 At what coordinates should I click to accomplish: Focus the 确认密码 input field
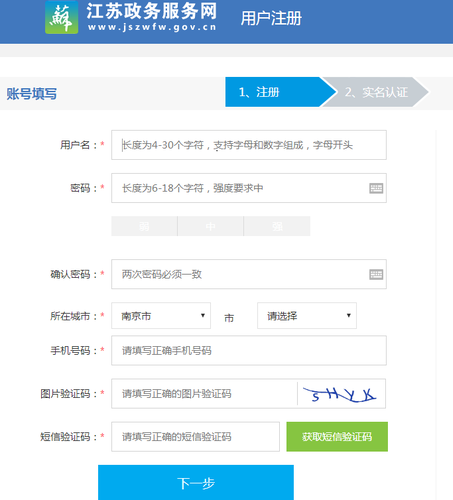(x=249, y=274)
